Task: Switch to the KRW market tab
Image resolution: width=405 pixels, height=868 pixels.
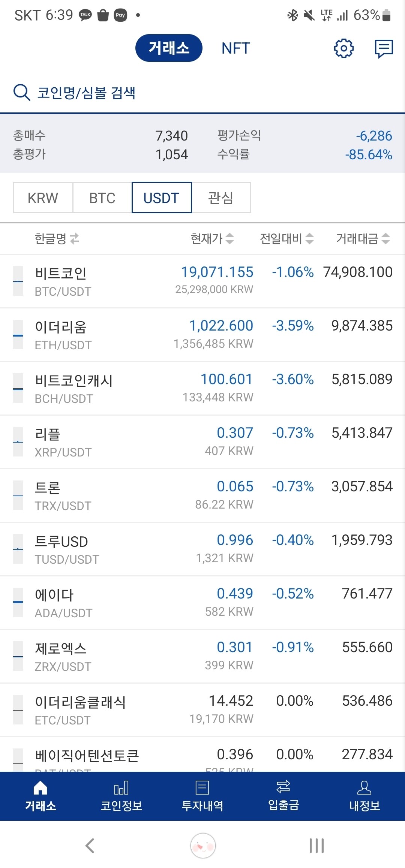Action: (x=43, y=198)
